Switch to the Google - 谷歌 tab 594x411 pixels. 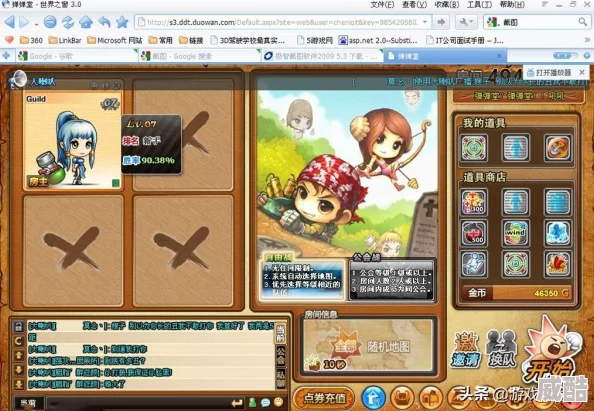click(77, 56)
